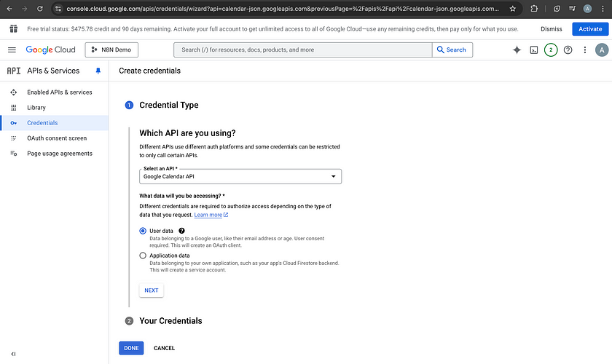Collapse the sidebar navigation panel
Screen dimensions: 612x364
[13, 354]
